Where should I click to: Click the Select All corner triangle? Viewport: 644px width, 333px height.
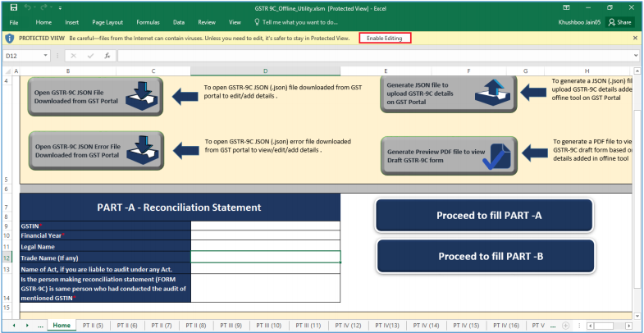(x=7, y=71)
